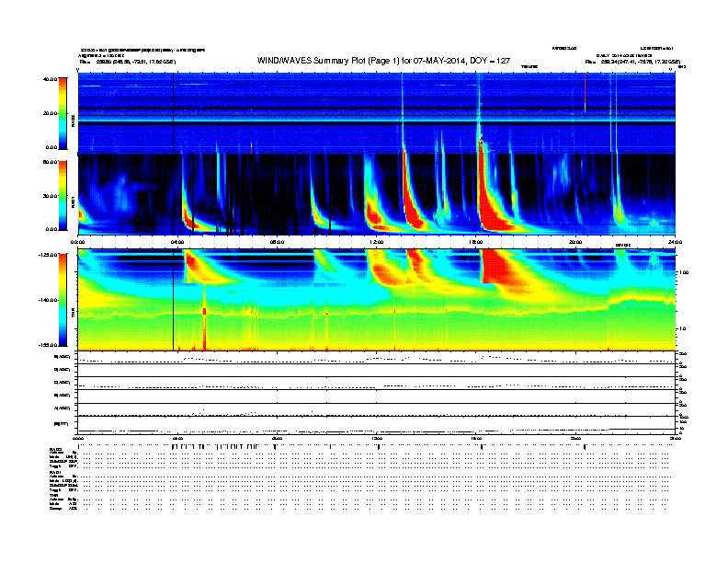Click the upper-right "Pos" coordinates line

point(632,62)
